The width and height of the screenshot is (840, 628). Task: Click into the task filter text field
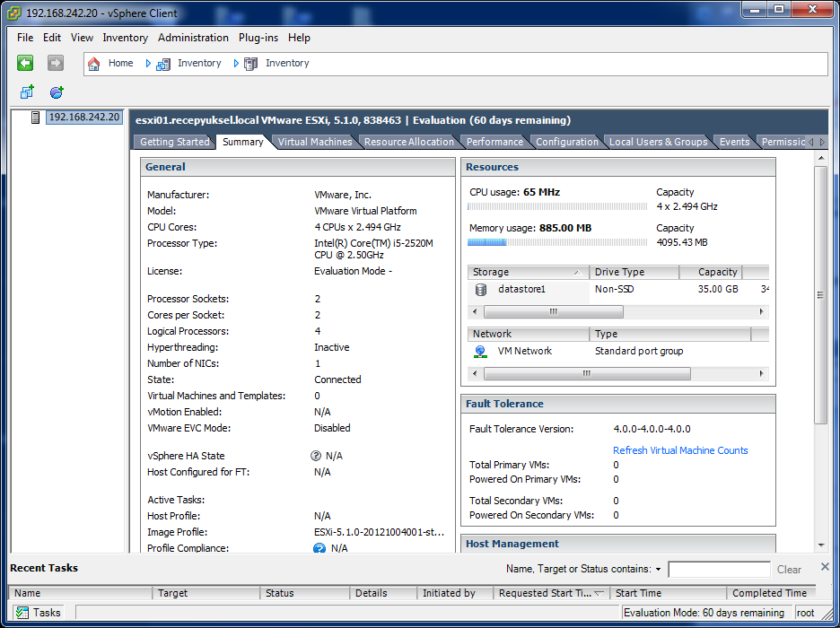719,569
